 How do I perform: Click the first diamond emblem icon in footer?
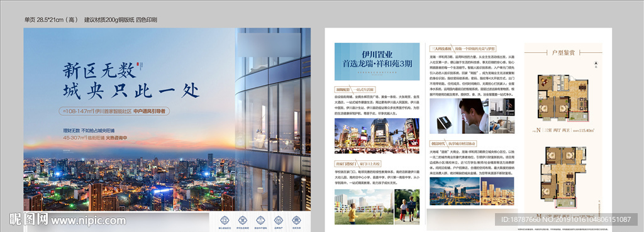[x=225, y=220]
